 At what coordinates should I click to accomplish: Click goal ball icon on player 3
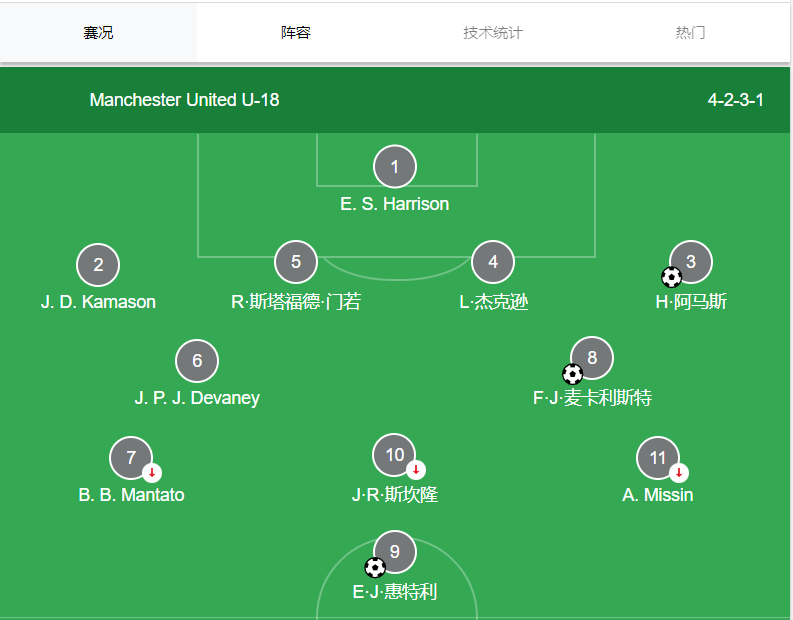point(672,277)
